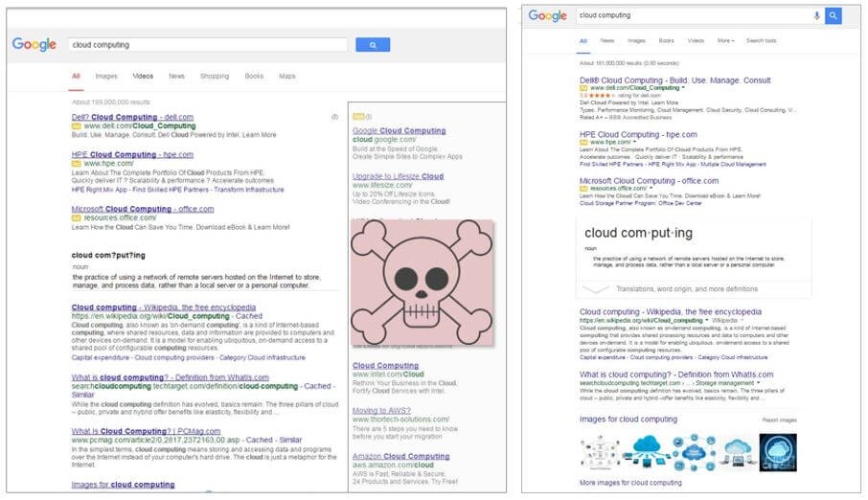Open underlined 'Microsoft Cloud Computing - office.com' ad link
868x500 pixels.
pos(142,210)
